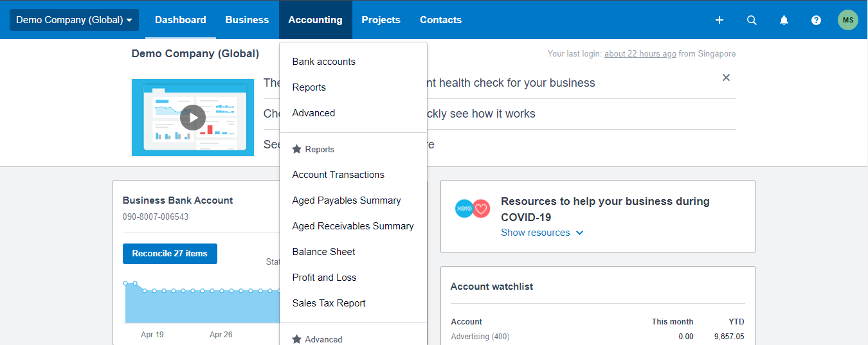Image resolution: width=868 pixels, height=345 pixels.
Task: Open the Business menu
Action: coord(247,20)
